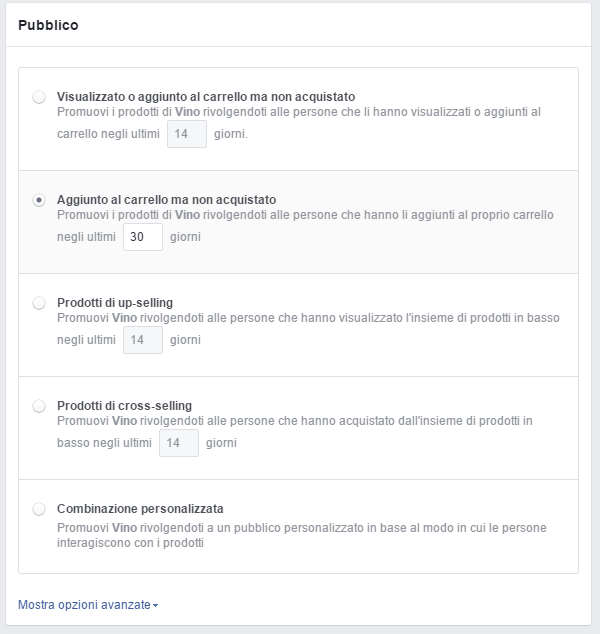Image resolution: width=600 pixels, height=634 pixels.
Task: Click the 'Aggiunto al carrello ma non acquistato' title
Action: tap(167, 200)
